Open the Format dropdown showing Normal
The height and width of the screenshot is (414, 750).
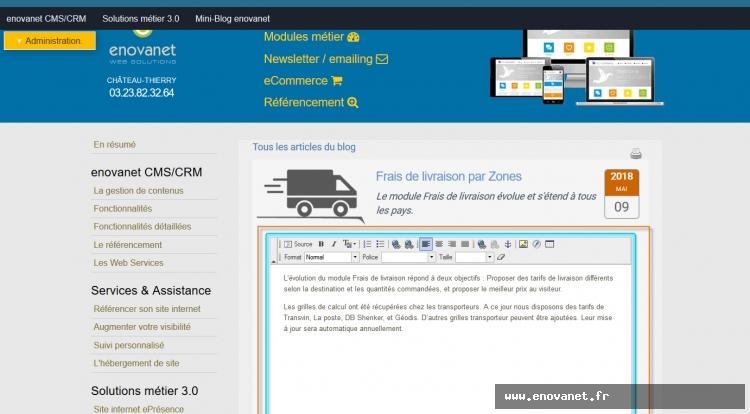pyautogui.click(x=331, y=257)
